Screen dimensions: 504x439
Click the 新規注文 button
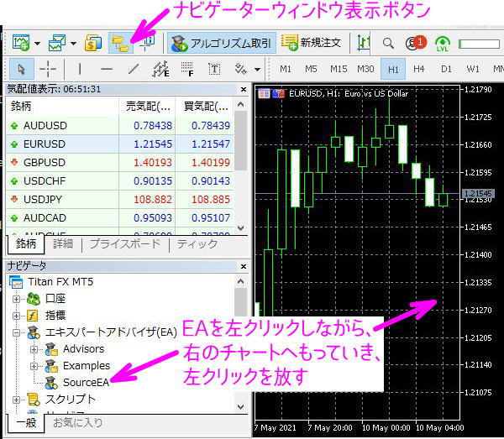pos(311,43)
